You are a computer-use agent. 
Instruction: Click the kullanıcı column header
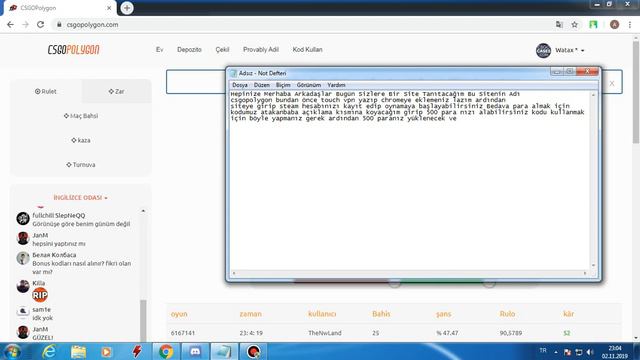pos(322,314)
